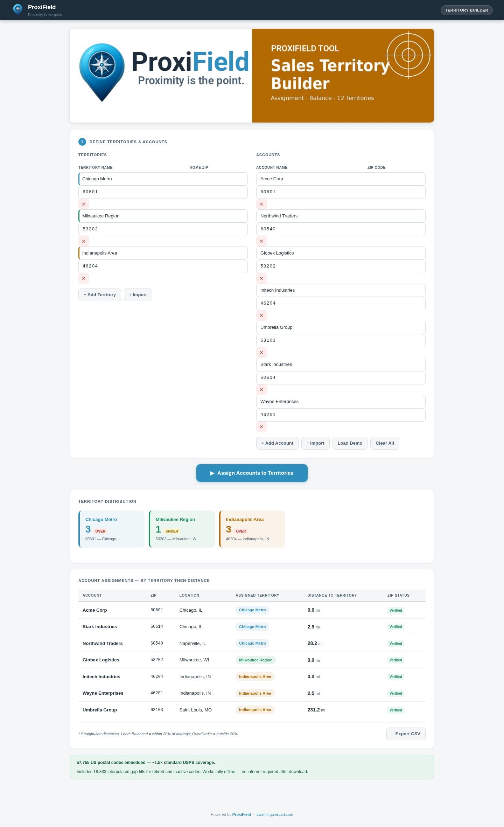Click the ProxiField banner logo image
This screenshot has height=827, width=504.
[161, 76]
